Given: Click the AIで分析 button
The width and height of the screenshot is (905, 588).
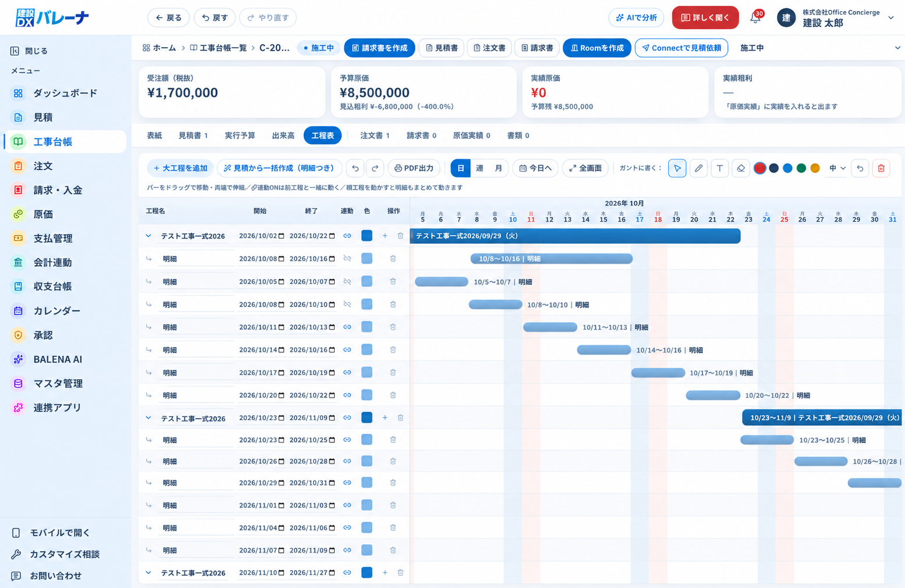Looking at the screenshot, I should [x=637, y=17].
